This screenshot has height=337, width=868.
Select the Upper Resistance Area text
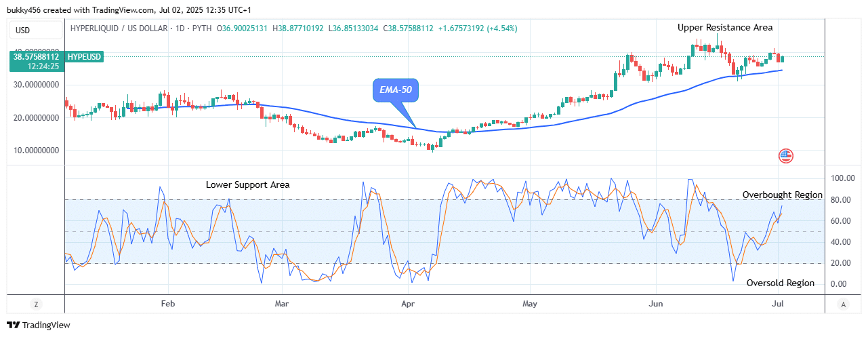(x=725, y=27)
